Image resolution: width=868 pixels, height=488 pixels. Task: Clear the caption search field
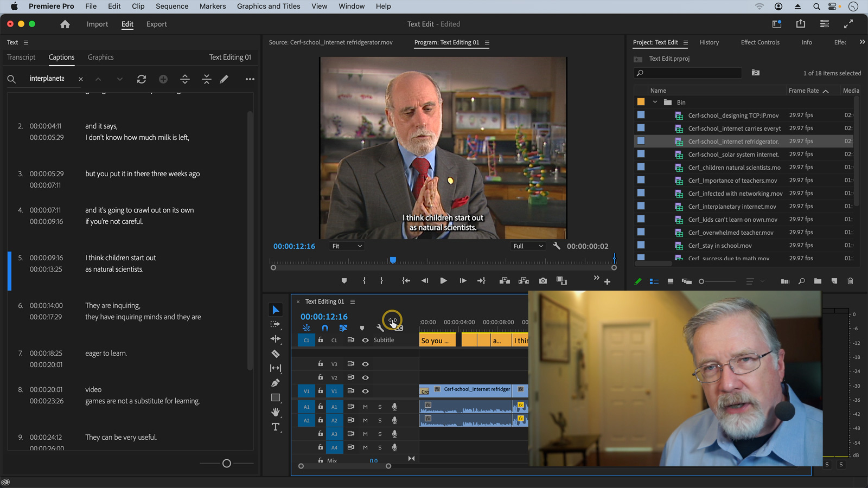click(81, 79)
